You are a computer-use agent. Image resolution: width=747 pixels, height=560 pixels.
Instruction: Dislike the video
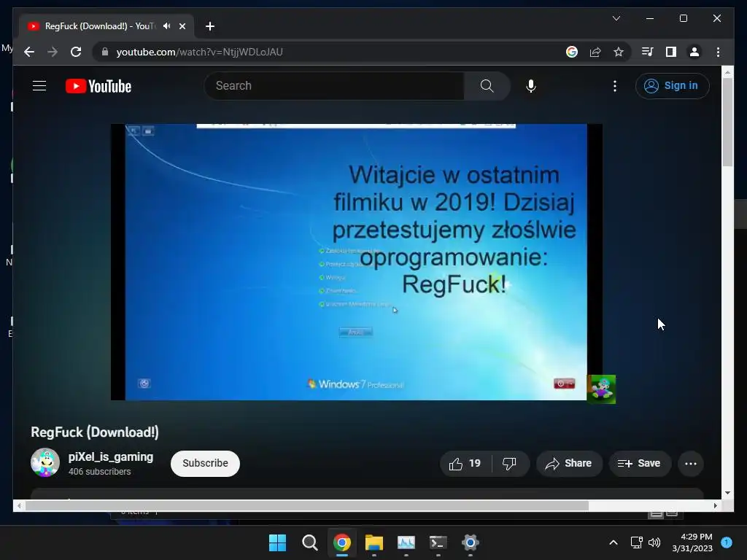click(x=510, y=463)
